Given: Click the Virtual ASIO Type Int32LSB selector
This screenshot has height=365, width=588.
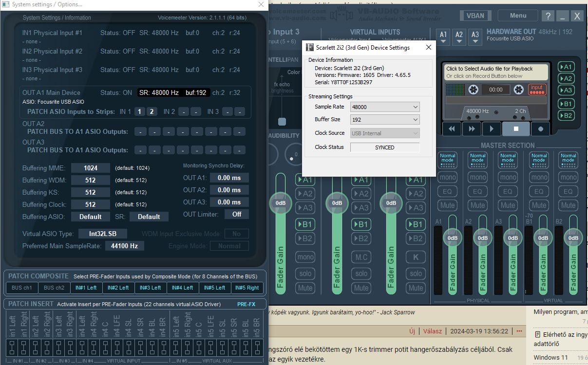Looking at the screenshot, I should click(102, 234).
